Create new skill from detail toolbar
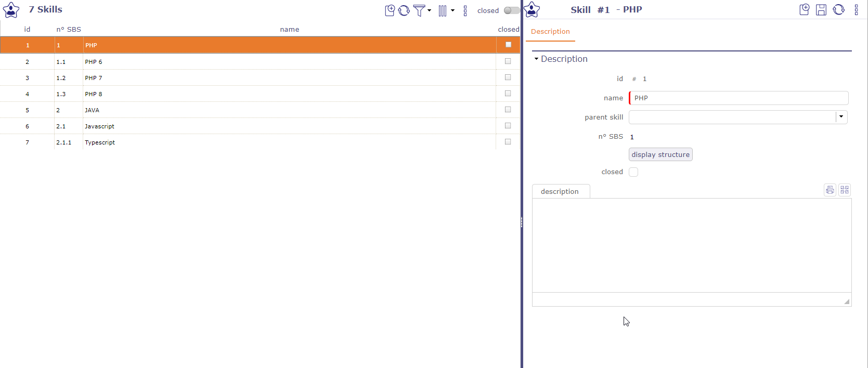This screenshot has height=368, width=868. (x=805, y=9)
